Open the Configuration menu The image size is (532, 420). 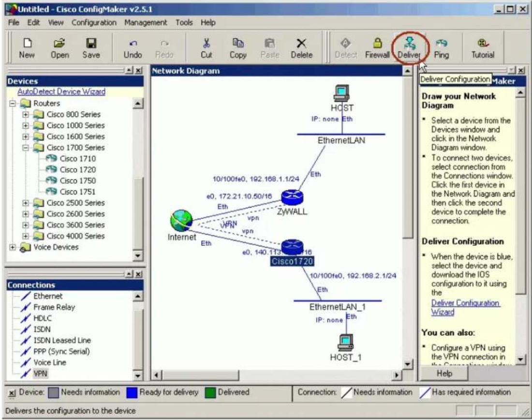click(94, 22)
